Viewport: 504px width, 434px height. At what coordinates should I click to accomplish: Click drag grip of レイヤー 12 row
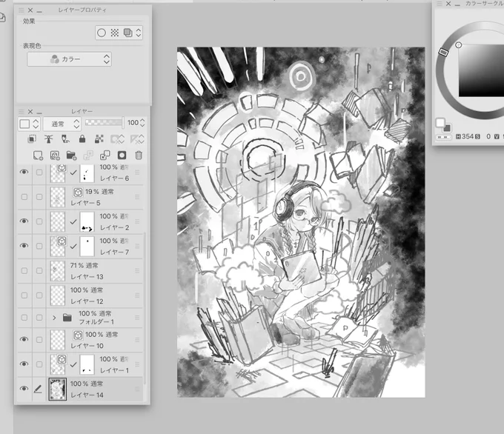tap(137, 296)
